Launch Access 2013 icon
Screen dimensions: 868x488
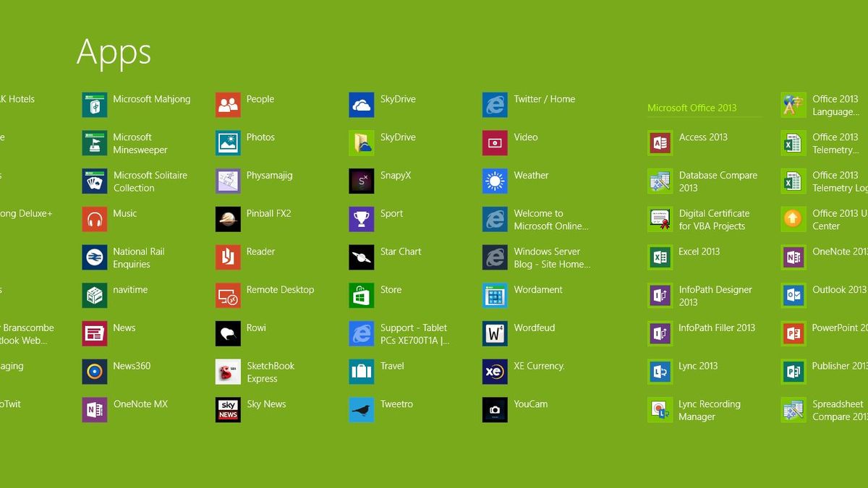tap(660, 143)
